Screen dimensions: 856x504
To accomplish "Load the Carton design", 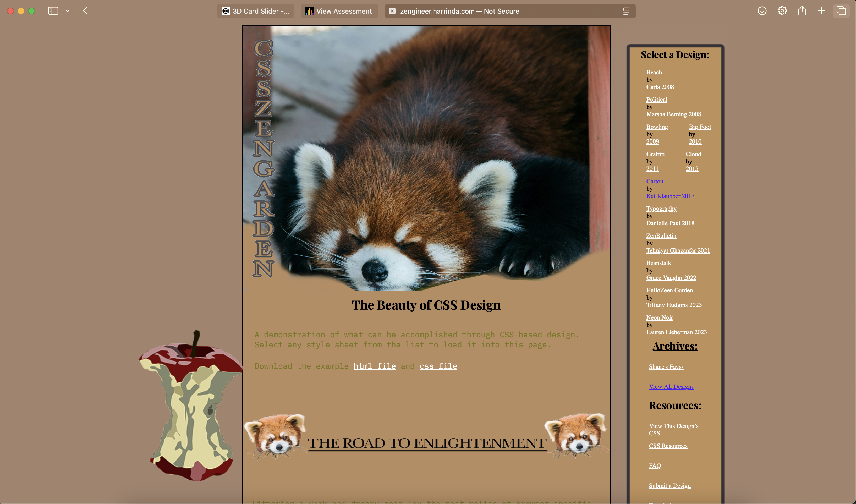I will point(655,181).
